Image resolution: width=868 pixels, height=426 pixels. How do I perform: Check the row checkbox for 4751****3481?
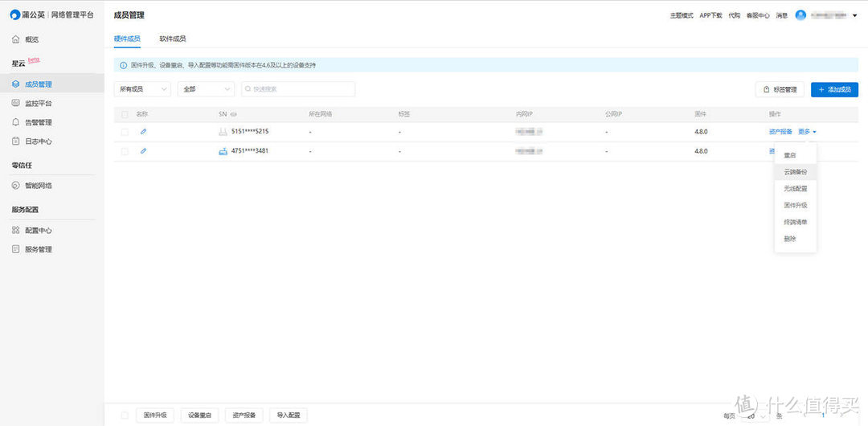click(x=125, y=151)
